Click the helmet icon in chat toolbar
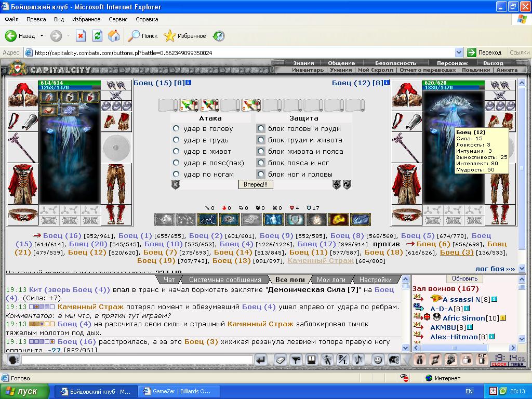The height and width of the screenshot is (399, 532). [394, 360]
